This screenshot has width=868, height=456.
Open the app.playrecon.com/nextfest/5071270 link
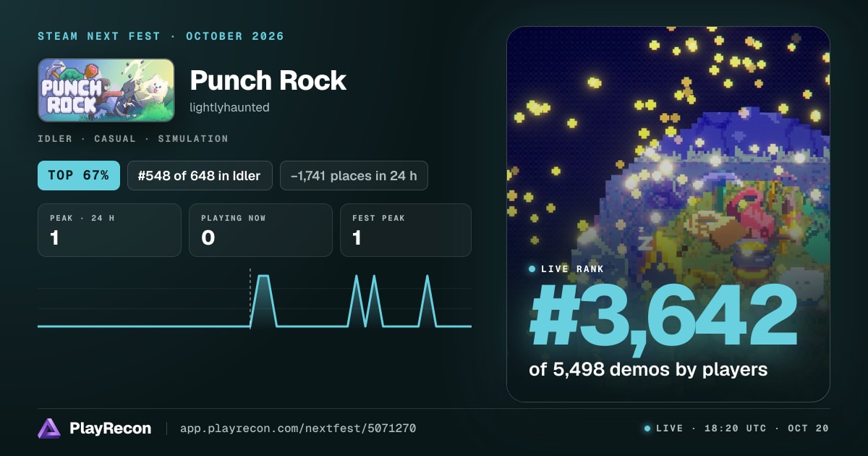coord(297,428)
